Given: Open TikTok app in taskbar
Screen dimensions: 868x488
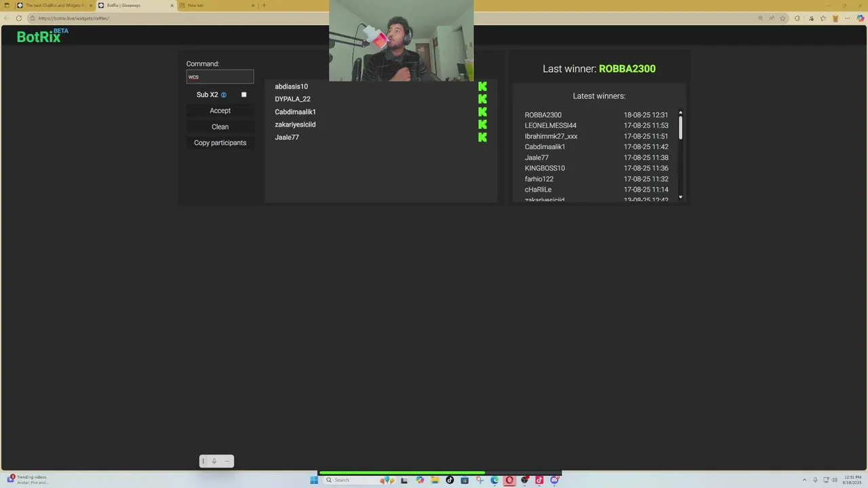Looking at the screenshot, I should (x=450, y=480).
